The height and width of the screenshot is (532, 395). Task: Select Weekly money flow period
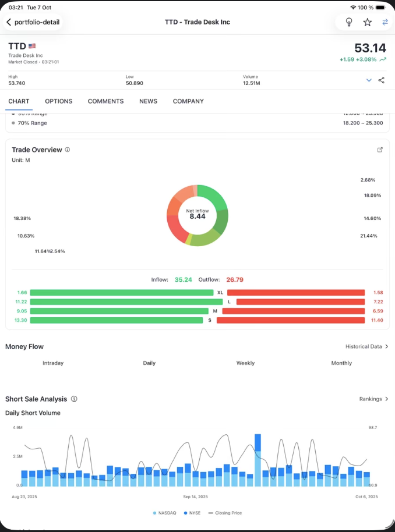(245, 363)
